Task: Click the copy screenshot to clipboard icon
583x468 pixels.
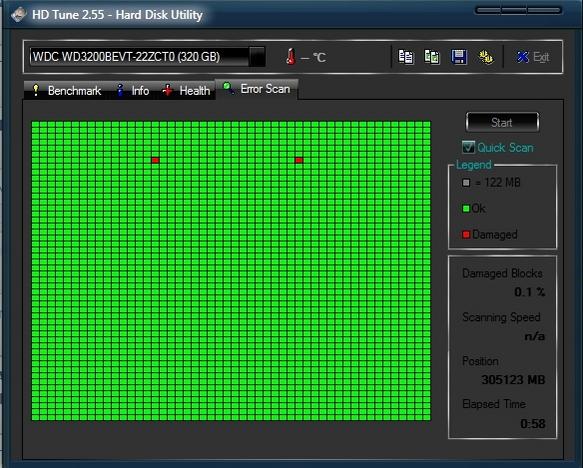Action: 432,57
